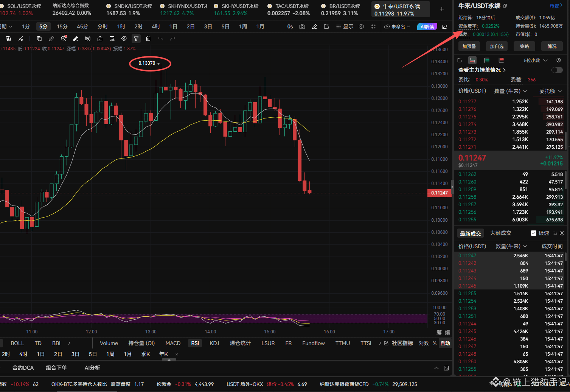Toggle the MACD indicator
The image size is (570, 392).
173,343
